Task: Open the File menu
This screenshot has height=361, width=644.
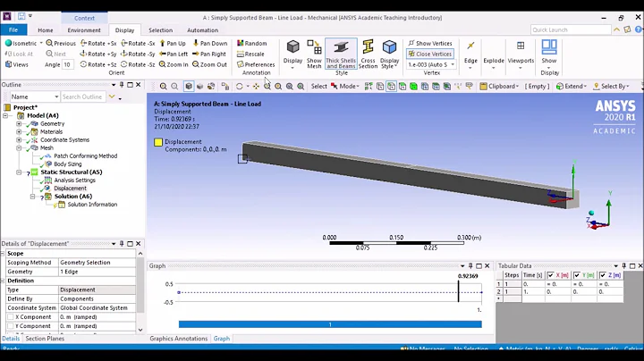Action: coord(13,30)
